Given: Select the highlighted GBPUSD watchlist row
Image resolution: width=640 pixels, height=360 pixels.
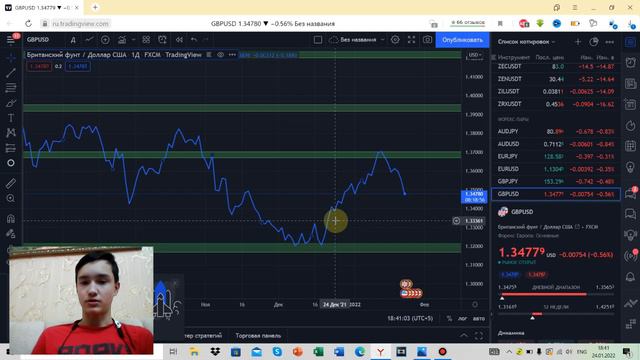Looking at the screenshot, I should [556, 194].
